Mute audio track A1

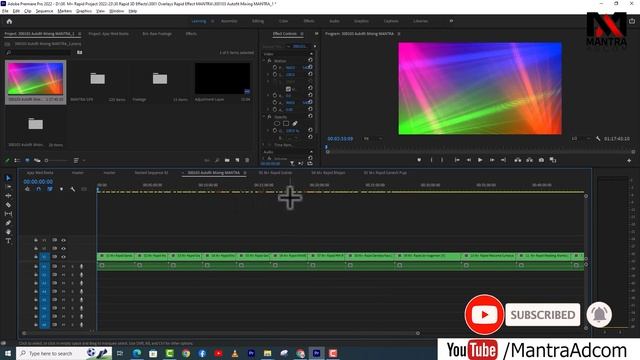(x=63, y=266)
